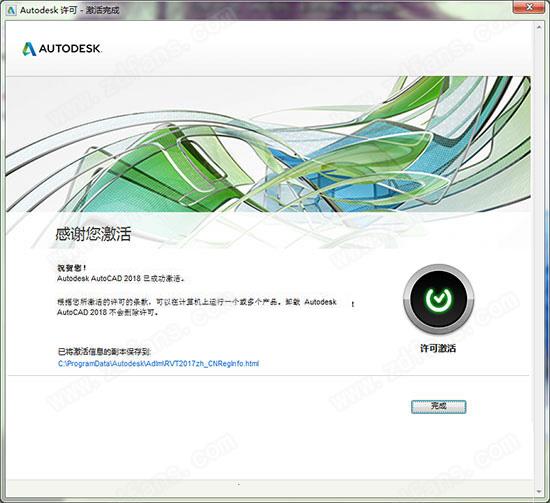Click the Autodesk triangular 'A' logo mark
The width and height of the screenshot is (550, 503).
click(29, 49)
